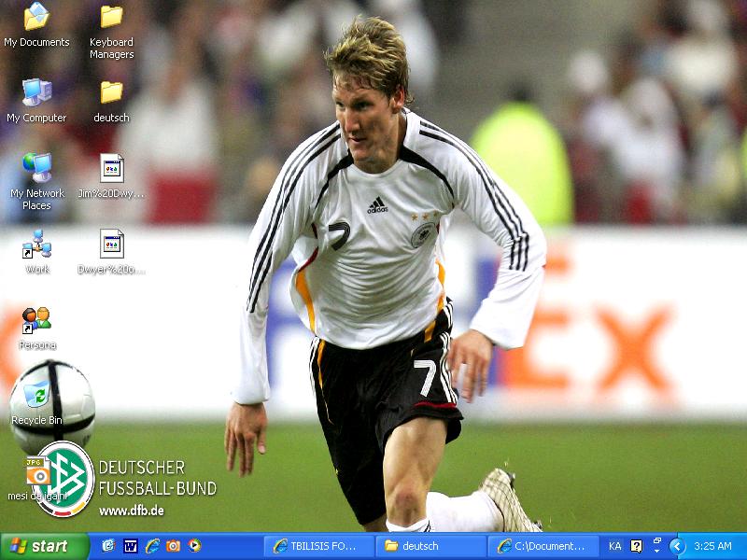Click the My Computer desktop icon
This screenshot has width=747, height=560.
(x=36, y=101)
